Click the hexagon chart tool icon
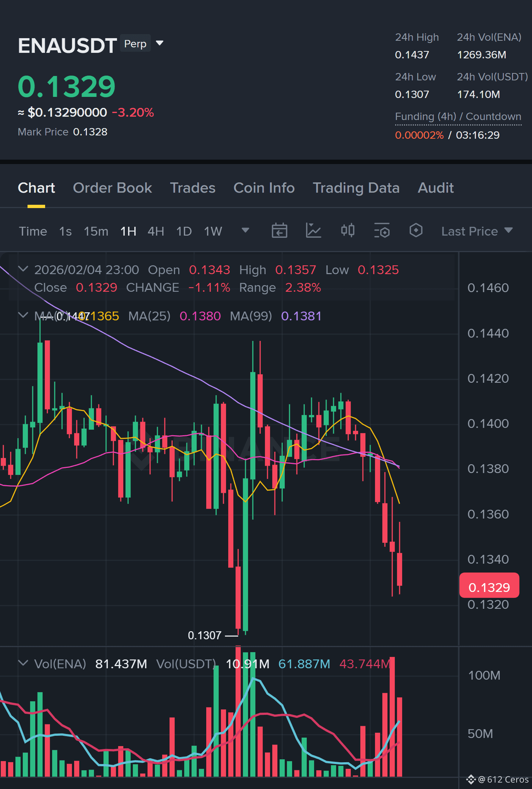532x789 pixels. [416, 231]
